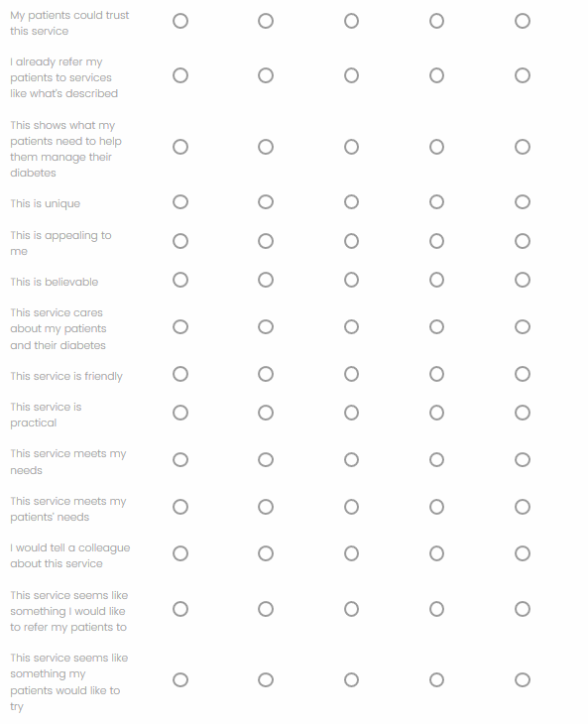Select third radio for 'This service cares about my patients'
Screen dimensions: 588x724
[351, 327]
